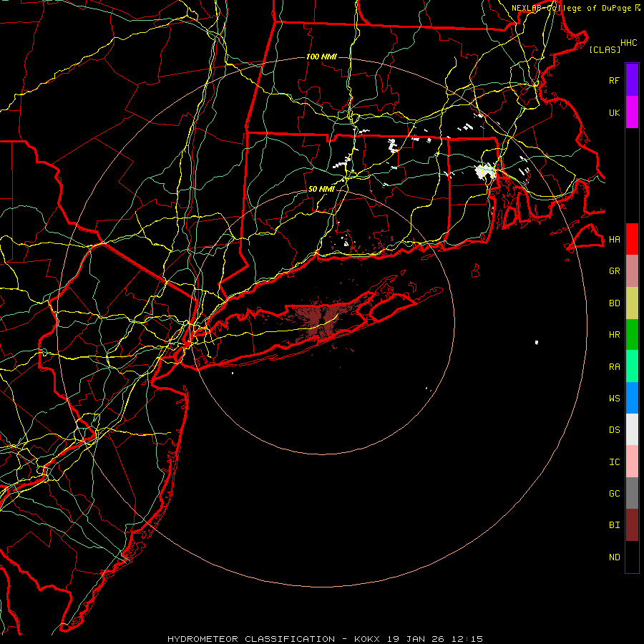Click the RF purple legend swatch
This screenshot has height=644, width=644.
(632, 80)
